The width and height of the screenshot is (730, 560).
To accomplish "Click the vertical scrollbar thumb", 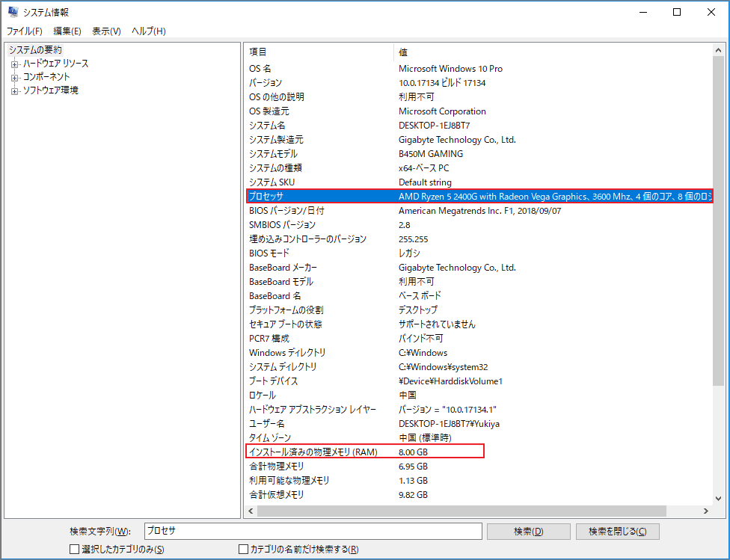I will tap(718, 221).
